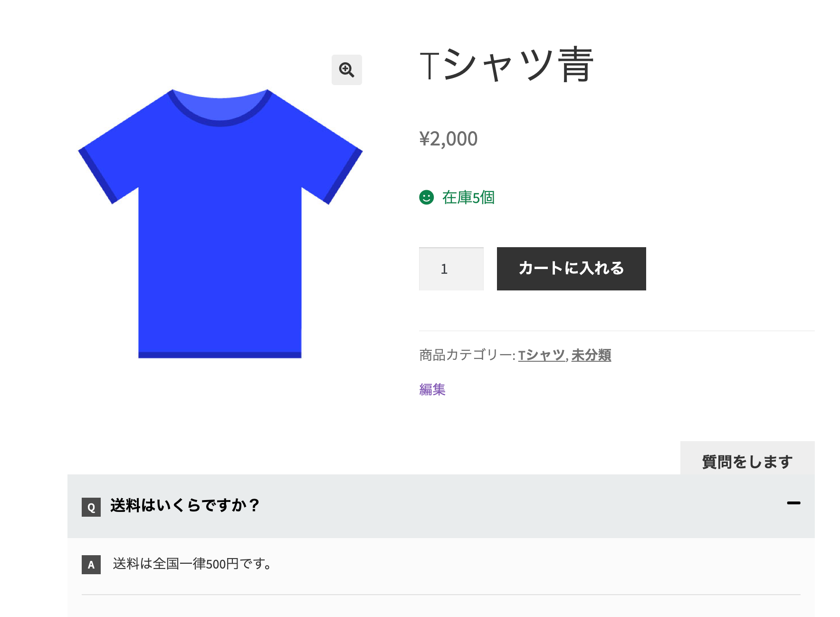Toggle the 送料はいくらですか？ question row
This screenshot has width=840, height=617.
[441, 506]
